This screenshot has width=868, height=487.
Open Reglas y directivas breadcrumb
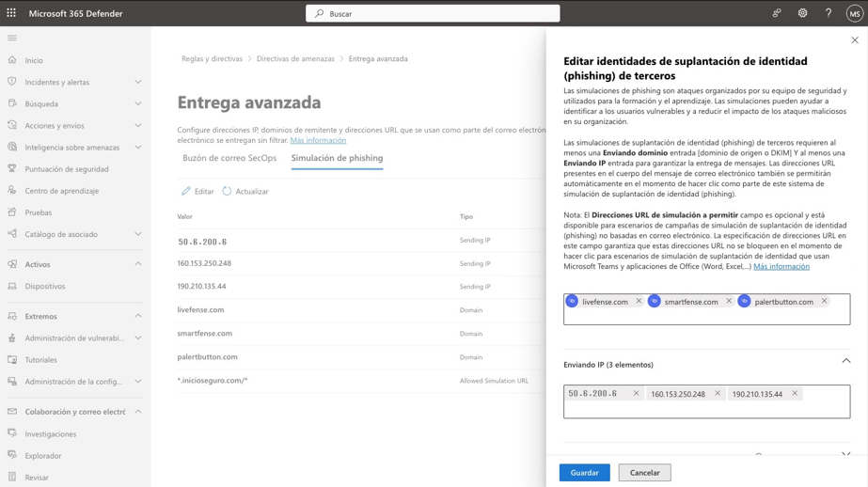212,58
